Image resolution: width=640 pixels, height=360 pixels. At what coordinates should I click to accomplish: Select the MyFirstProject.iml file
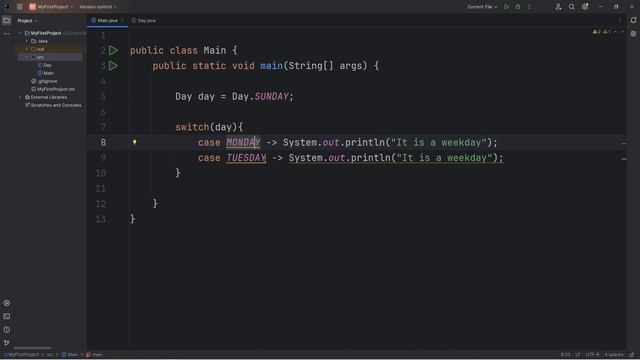point(53,89)
